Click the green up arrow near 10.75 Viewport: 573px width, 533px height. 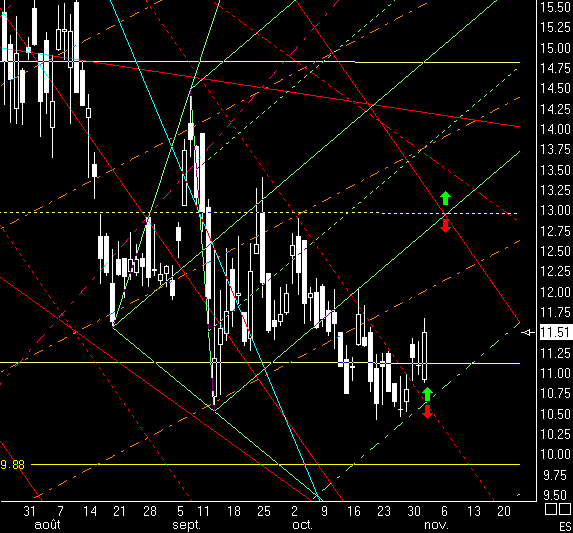pos(427,394)
